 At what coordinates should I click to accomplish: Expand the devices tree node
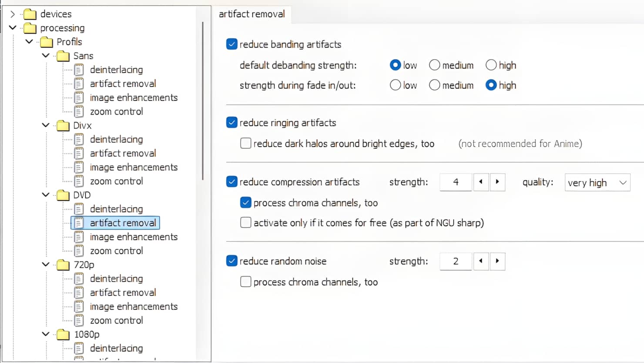pyautogui.click(x=13, y=14)
